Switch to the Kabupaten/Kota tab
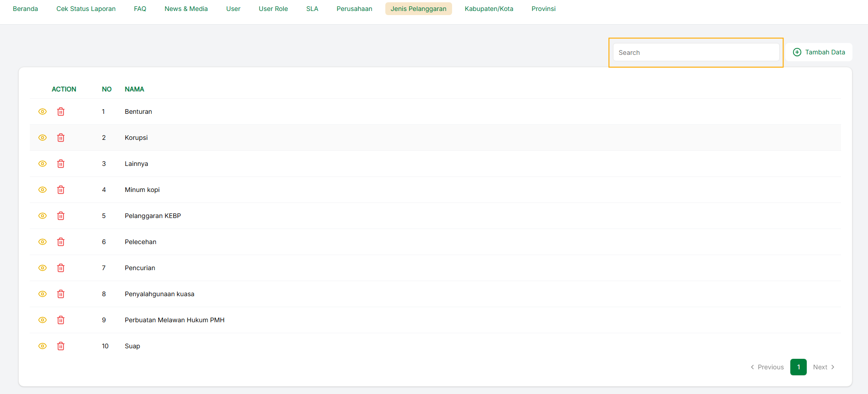 [489, 9]
